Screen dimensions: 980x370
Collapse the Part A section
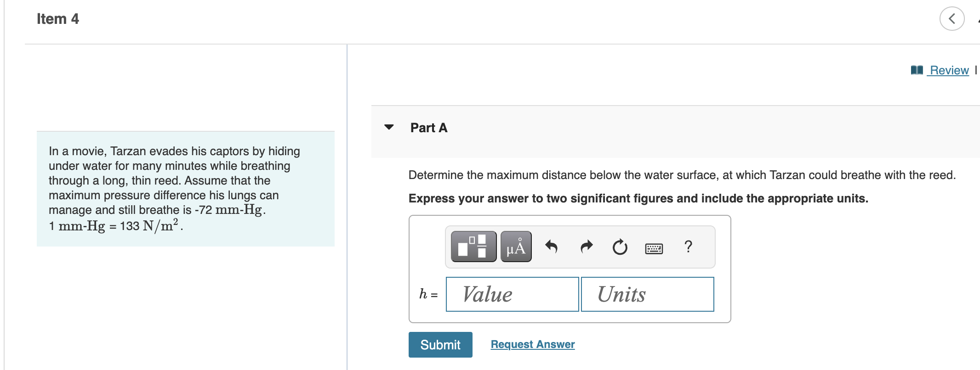[x=389, y=127]
